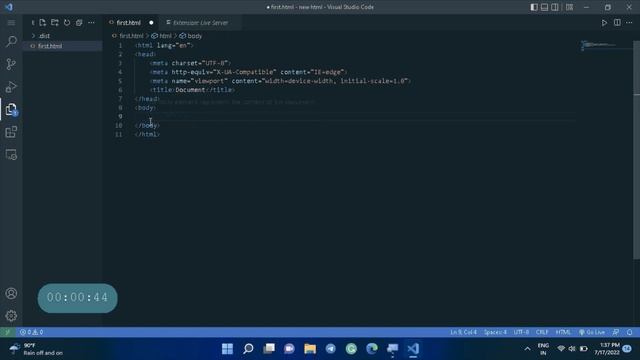Refresh the Explorer file list

(67, 22)
